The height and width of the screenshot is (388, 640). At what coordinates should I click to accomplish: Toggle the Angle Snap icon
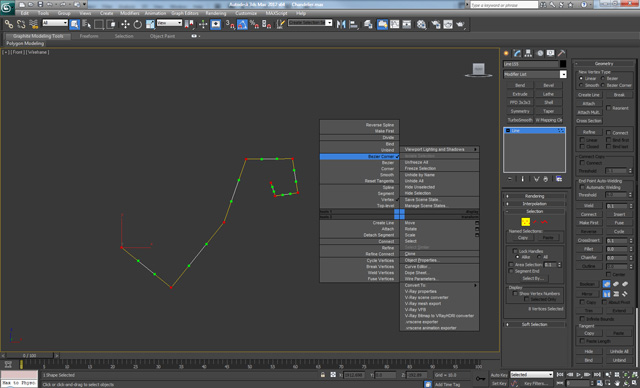click(242, 24)
